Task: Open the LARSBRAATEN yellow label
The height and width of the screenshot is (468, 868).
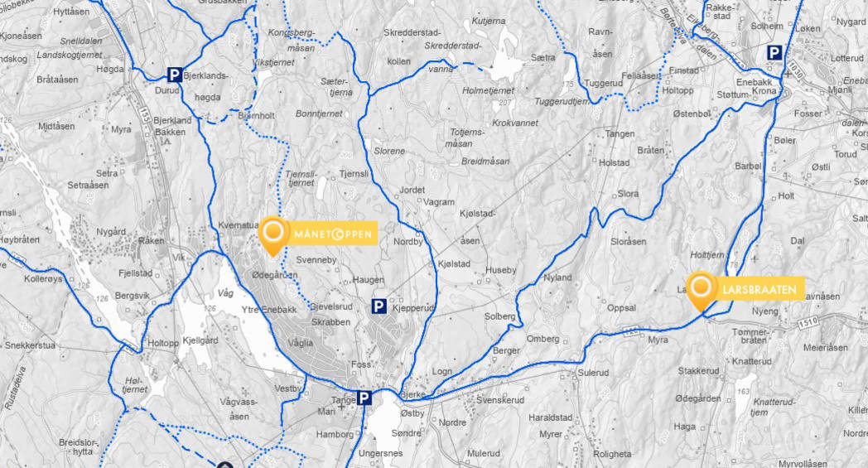Action: (x=759, y=289)
